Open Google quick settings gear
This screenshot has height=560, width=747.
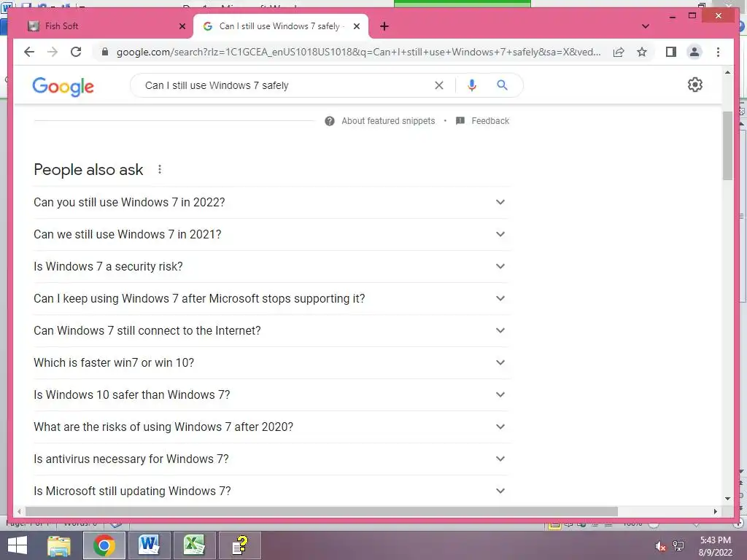[x=695, y=85]
